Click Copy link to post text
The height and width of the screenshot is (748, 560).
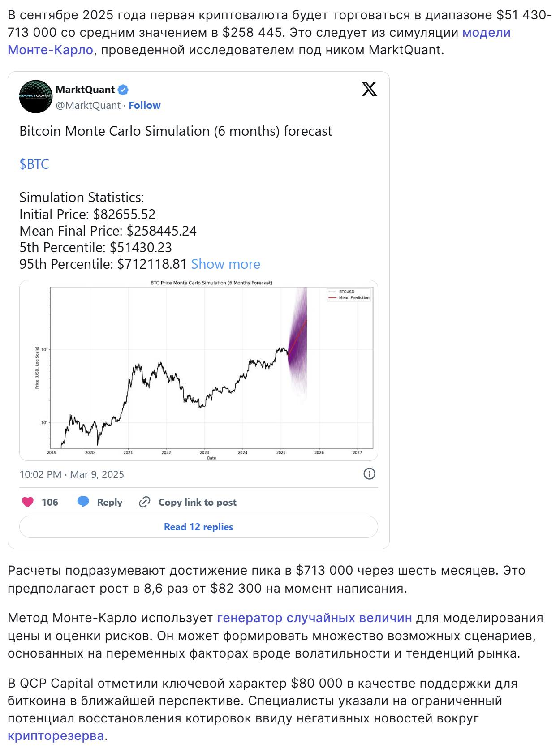pyautogui.click(x=198, y=502)
